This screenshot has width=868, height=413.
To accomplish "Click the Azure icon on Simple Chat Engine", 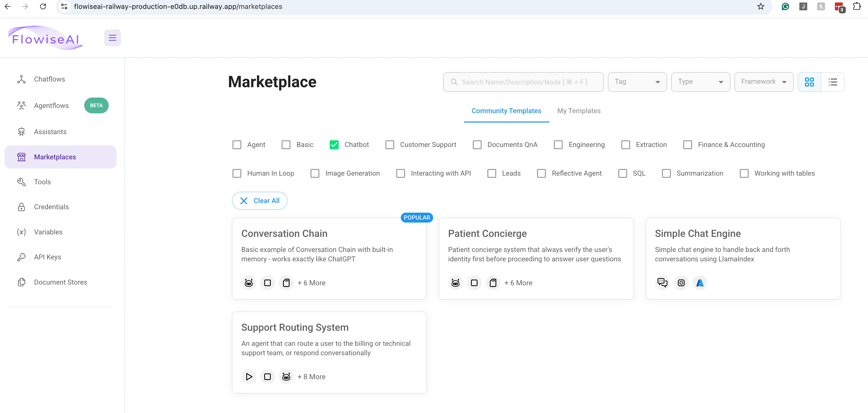I will pos(700,283).
